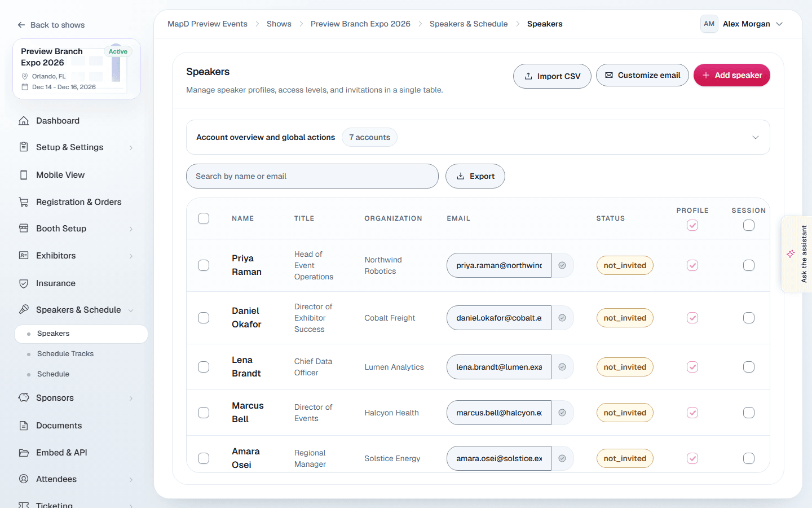
Task: Uncheck Profile access for Marcus Bell
Action: tap(692, 413)
